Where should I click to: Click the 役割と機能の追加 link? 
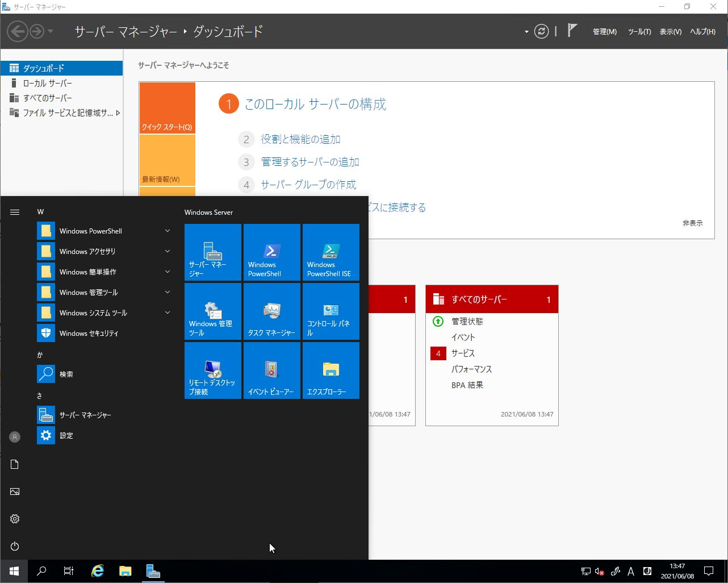tap(300, 139)
